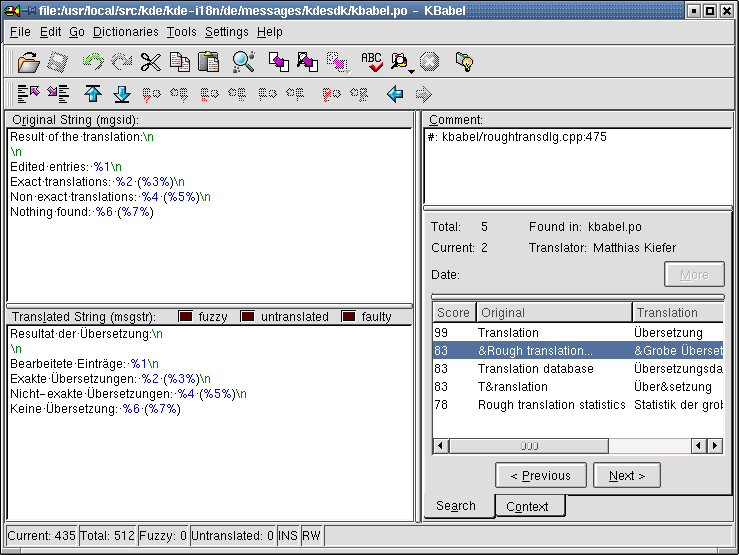Image resolution: width=739 pixels, height=555 pixels.
Task: Go to previous entry with up arrow
Action: tap(93, 94)
